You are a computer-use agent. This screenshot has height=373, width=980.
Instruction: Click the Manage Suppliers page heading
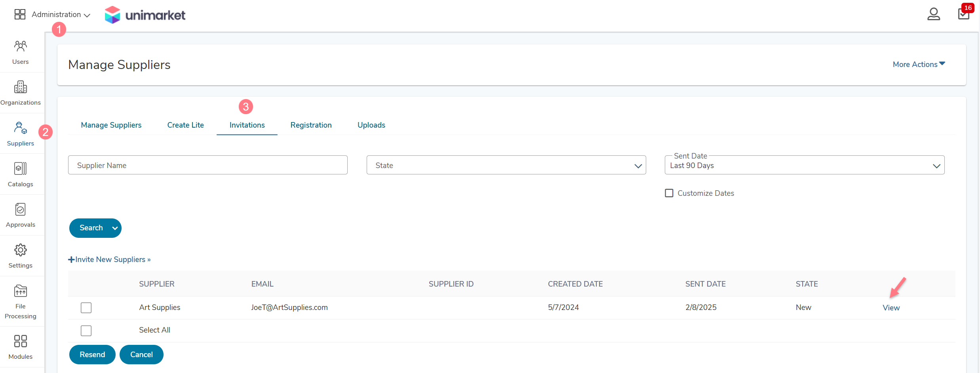[x=119, y=65]
